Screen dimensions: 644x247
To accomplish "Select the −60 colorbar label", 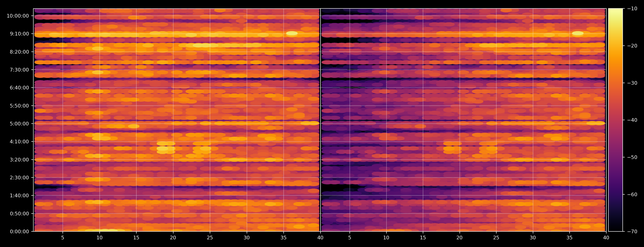I will click(x=632, y=194).
